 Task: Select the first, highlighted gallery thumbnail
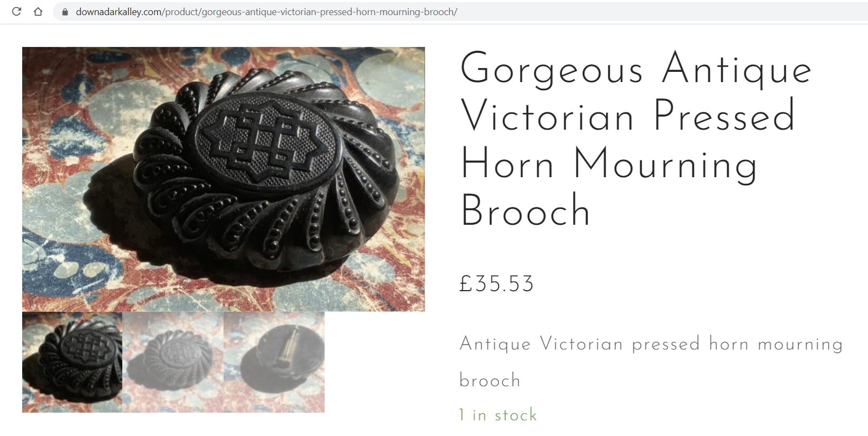click(x=72, y=363)
